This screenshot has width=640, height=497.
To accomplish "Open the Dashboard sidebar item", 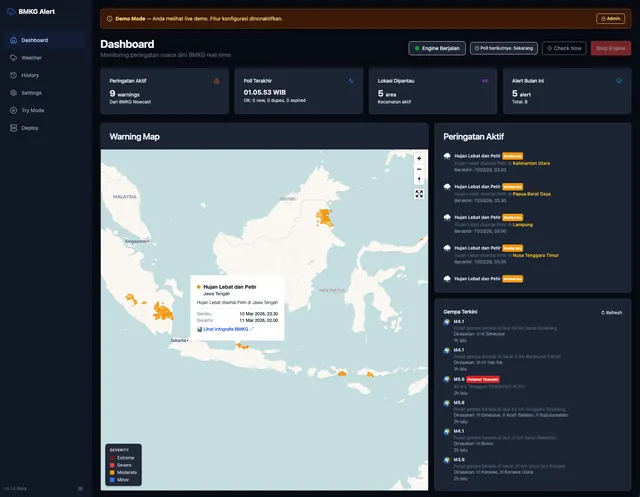I will pyautogui.click(x=46, y=40).
